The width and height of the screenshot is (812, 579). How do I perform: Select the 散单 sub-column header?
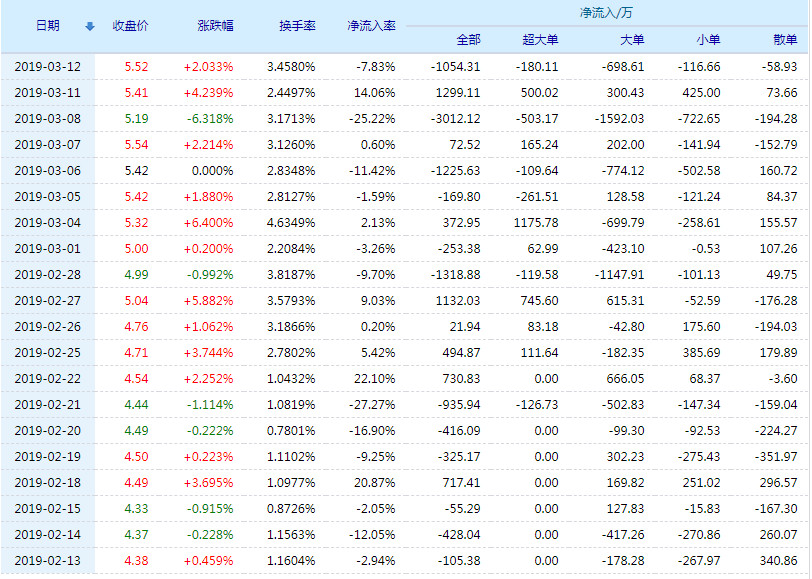(x=785, y=40)
